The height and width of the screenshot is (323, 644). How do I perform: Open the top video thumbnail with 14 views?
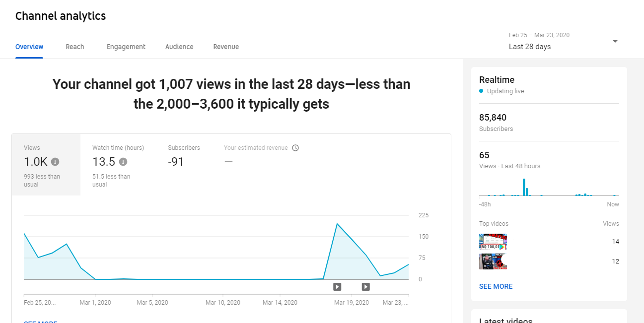(x=493, y=242)
